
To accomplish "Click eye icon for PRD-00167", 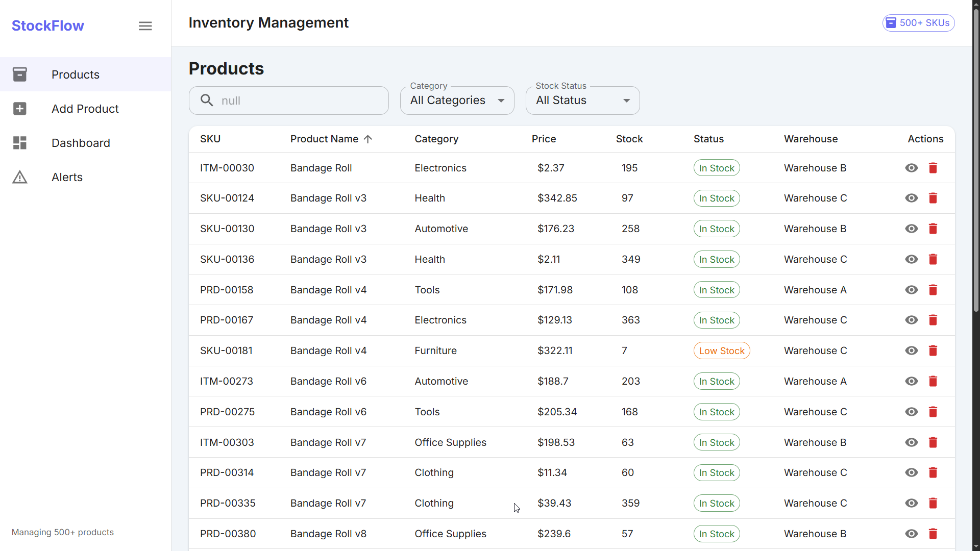I will (911, 320).
